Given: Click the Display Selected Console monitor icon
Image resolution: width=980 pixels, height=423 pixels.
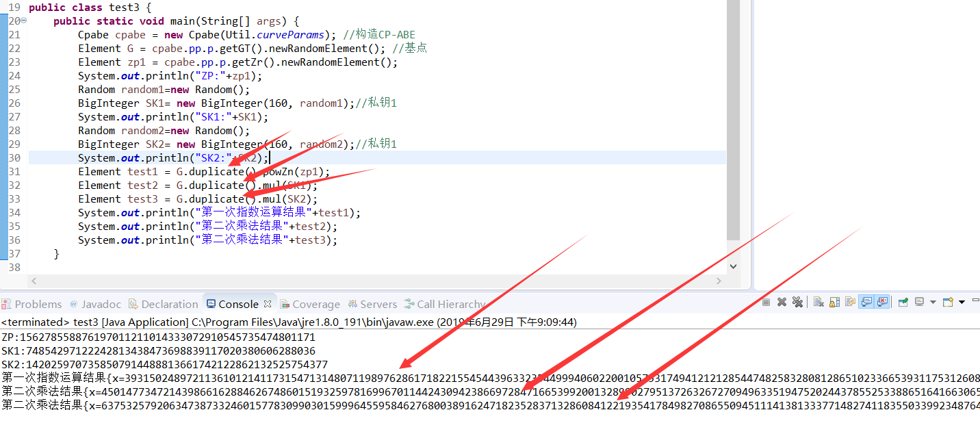Looking at the screenshot, I should point(920,302).
